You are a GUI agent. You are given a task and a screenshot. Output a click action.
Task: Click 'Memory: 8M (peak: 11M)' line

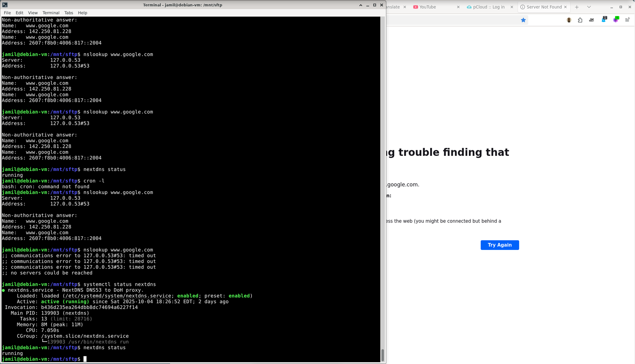pyautogui.click(x=50, y=324)
